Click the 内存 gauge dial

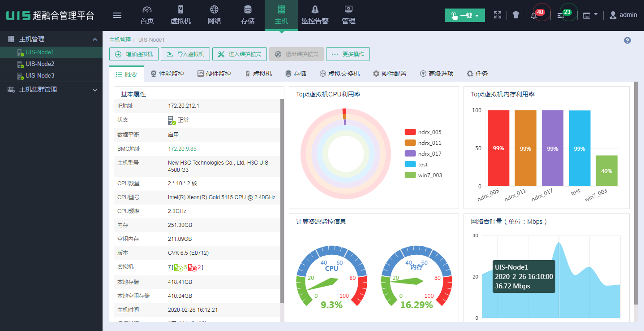pyautogui.click(x=416, y=276)
